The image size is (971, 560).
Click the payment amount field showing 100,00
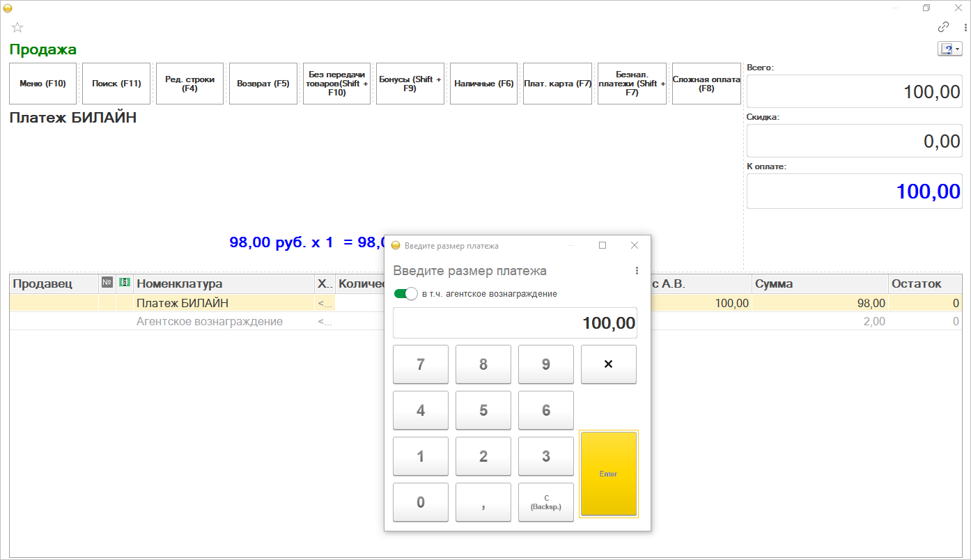pyautogui.click(x=515, y=323)
